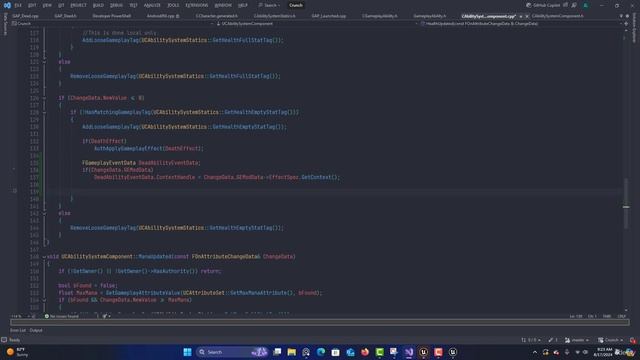The height and width of the screenshot is (360, 640).
Task: Switch to CAbilitySystemStatics.h tab
Action: [x=274, y=16]
